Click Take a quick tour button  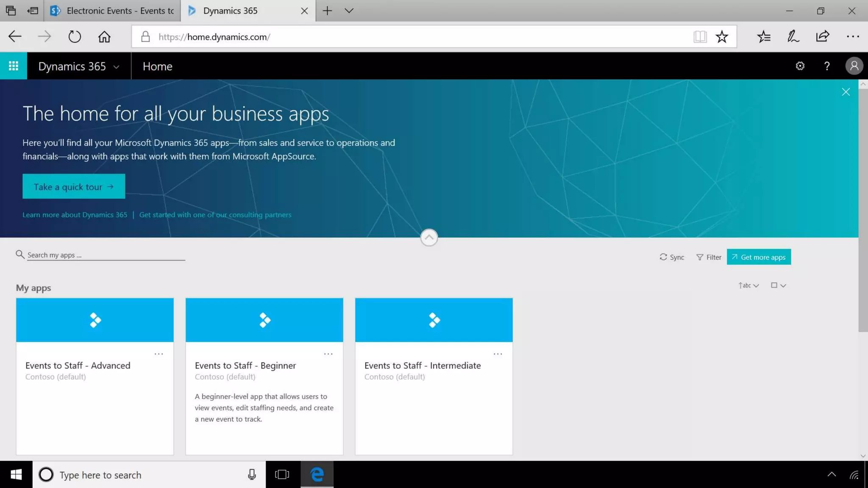point(74,187)
